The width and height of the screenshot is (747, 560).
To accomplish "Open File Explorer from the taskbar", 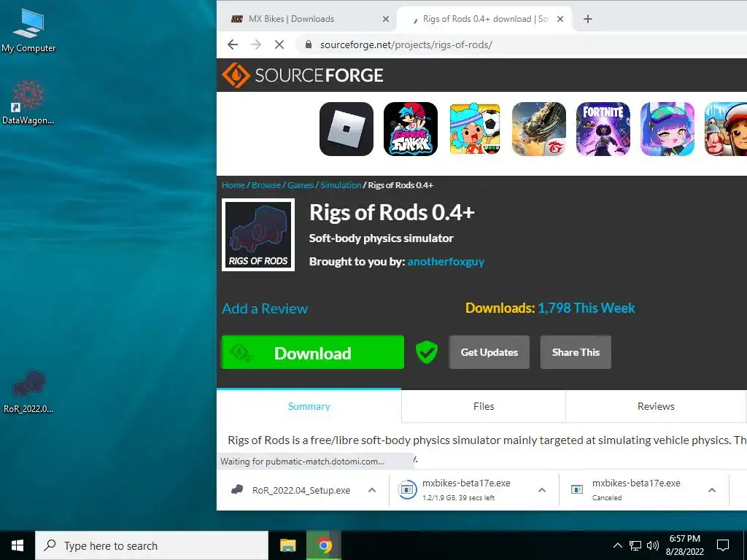I will (x=287, y=545).
